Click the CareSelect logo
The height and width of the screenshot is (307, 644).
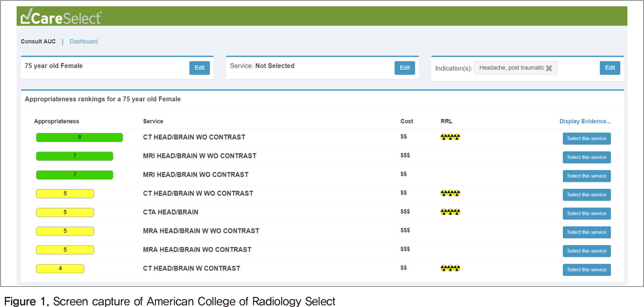[x=61, y=16]
